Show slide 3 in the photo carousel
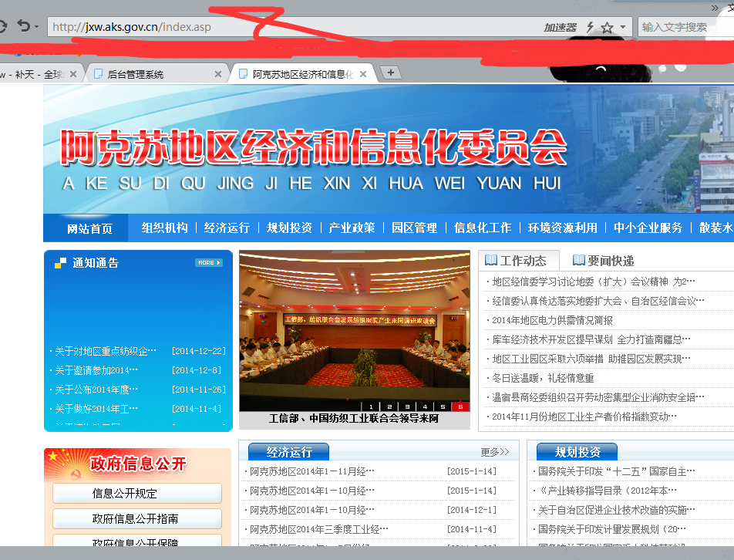 [x=407, y=407]
